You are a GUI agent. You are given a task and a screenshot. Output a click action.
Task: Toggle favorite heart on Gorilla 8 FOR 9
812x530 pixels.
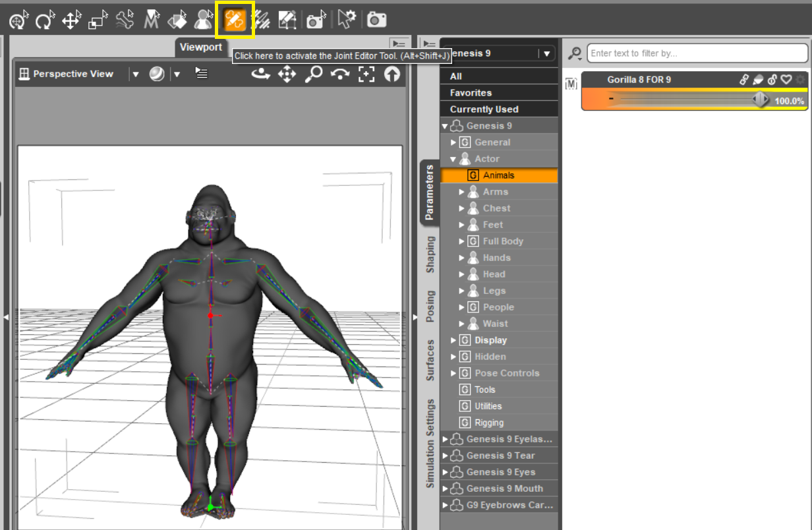(x=786, y=80)
